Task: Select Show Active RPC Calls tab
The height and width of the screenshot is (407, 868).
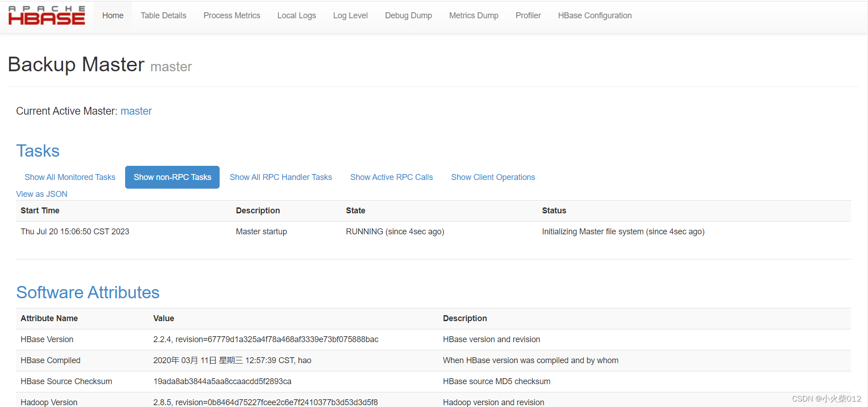Action: click(392, 177)
